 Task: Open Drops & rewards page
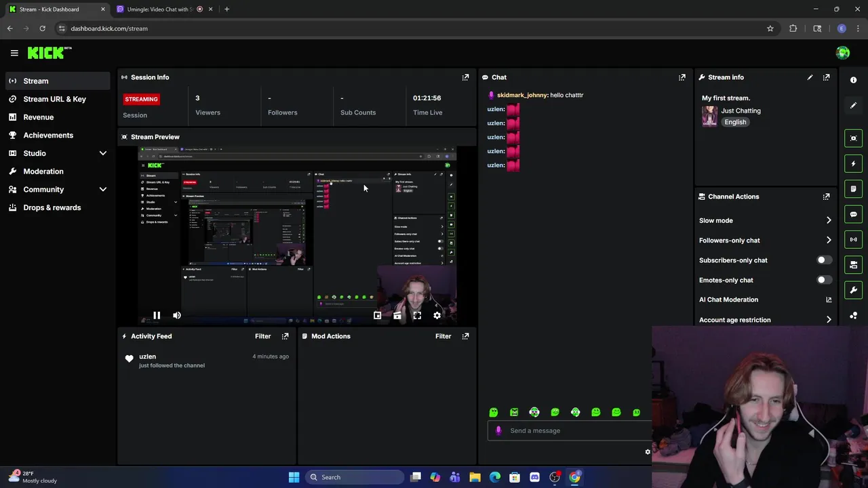(x=58, y=207)
